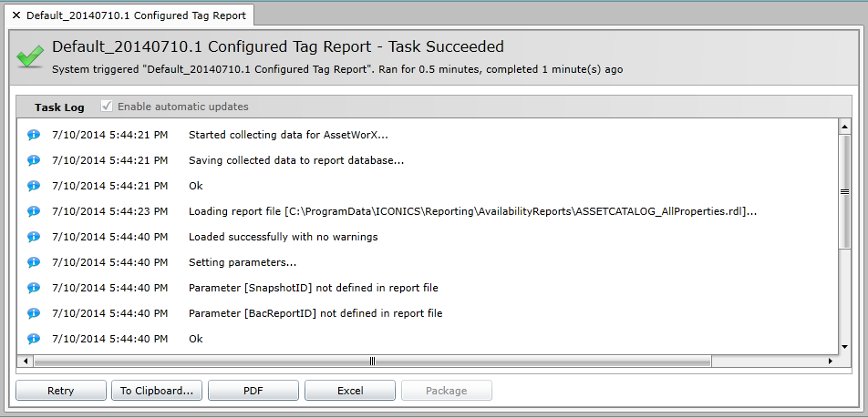868x418 pixels.
Task: Click the Task Log horizontal scrollbar thumb
Action: click(x=372, y=362)
